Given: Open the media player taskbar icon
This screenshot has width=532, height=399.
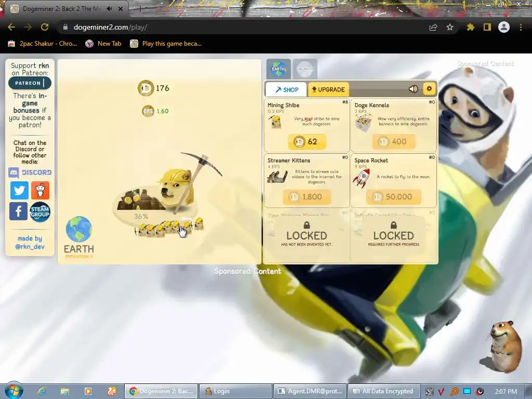Looking at the screenshot, I should click(88, 391).
